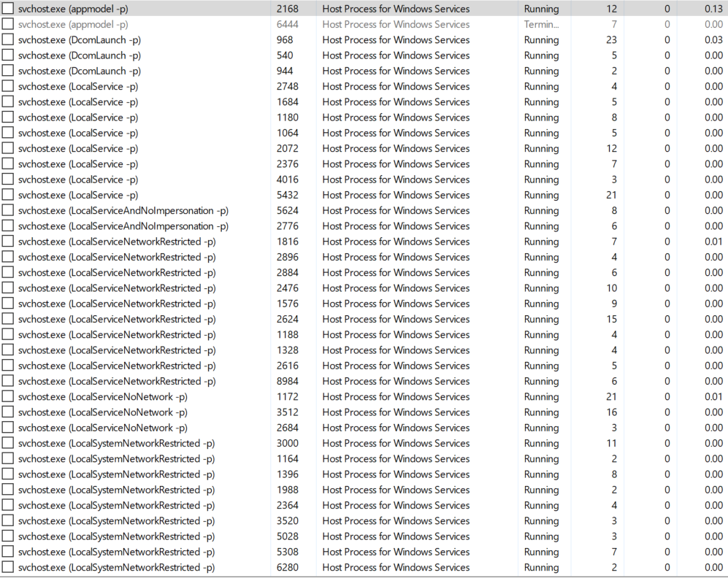Image resolution: width=728 pixels, height=578 pixels.
Task: Check the box for DcomLaunch process PID 540
Action: point(7,55)
